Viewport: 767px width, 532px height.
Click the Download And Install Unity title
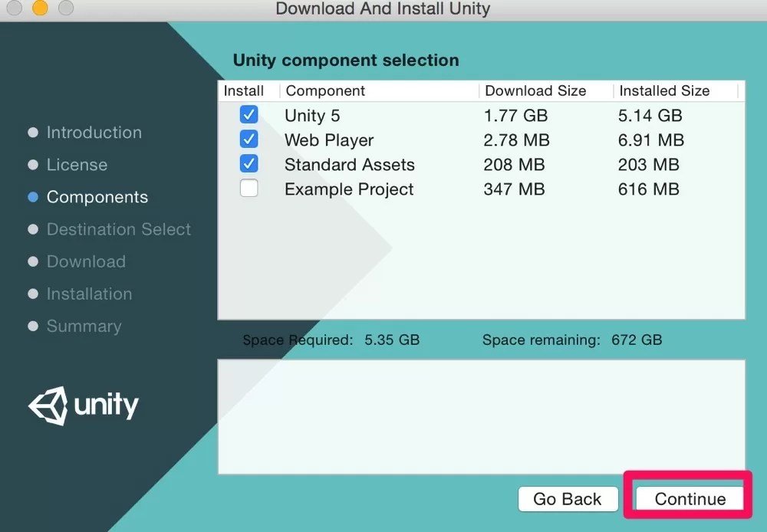click(383, 8)
